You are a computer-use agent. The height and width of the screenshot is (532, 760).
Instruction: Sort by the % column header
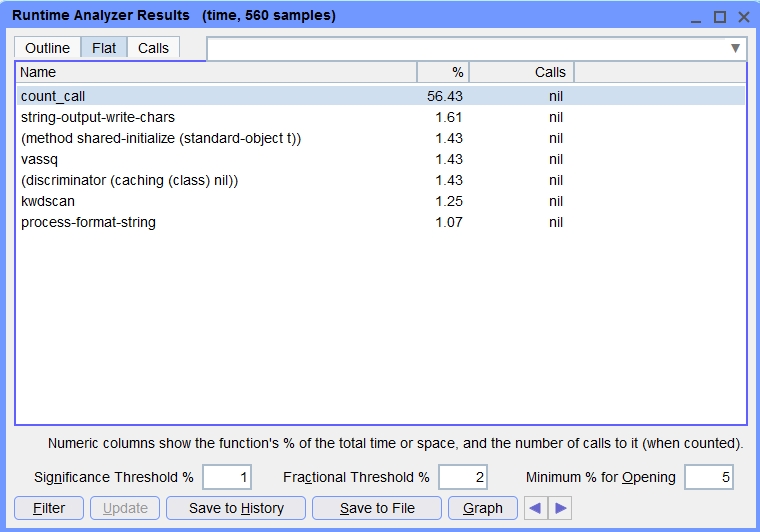pyautogui.click(x=443, y=72)
